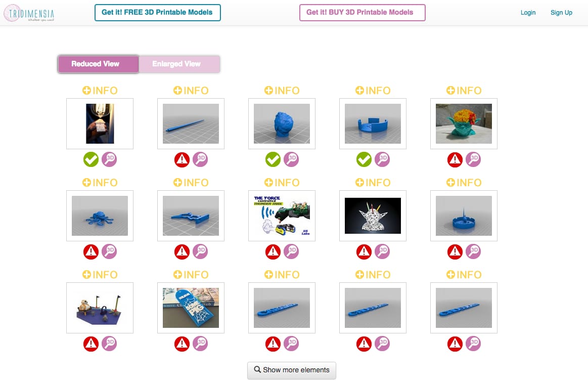Open Get it! BUY 3D Printable Models
This screenshot has height=383, width=588.
(x=362, y=12)
